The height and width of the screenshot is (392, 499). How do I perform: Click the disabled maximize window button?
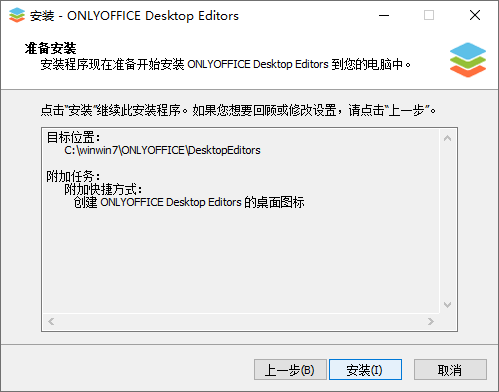[x=429, y=15]
